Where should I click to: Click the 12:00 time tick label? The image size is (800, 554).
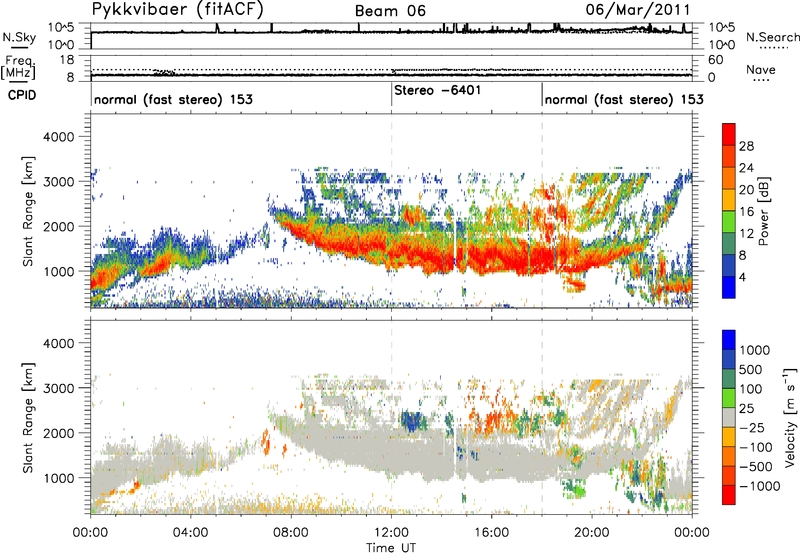[x=391, y=533]
